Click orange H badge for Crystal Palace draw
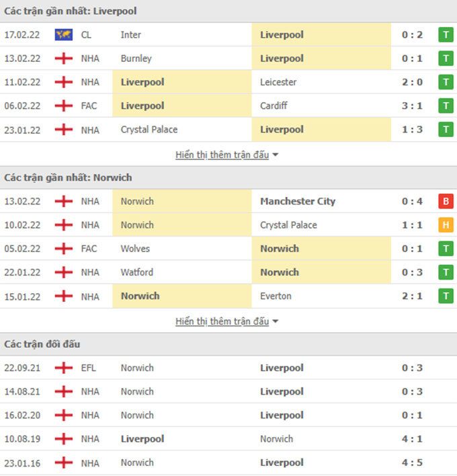This screenshot has height=476, width=457. pyautogui.click(x=445, y=225)
